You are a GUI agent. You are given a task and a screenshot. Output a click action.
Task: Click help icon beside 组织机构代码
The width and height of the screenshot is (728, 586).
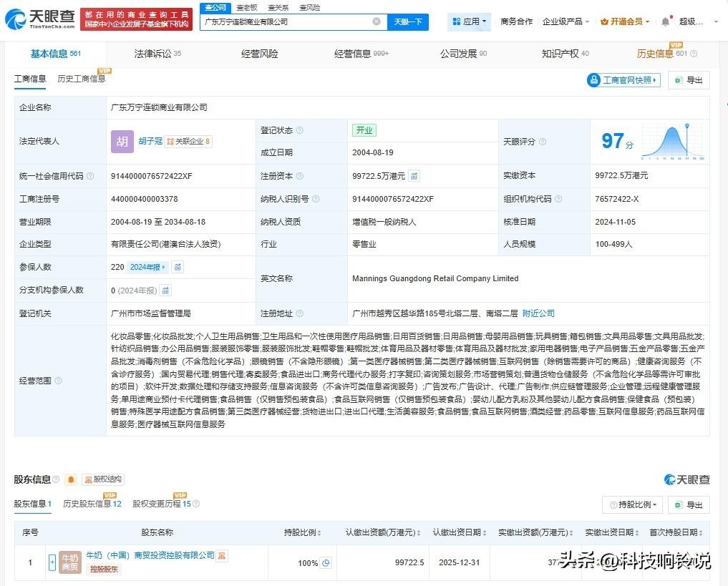click(558, 199)
